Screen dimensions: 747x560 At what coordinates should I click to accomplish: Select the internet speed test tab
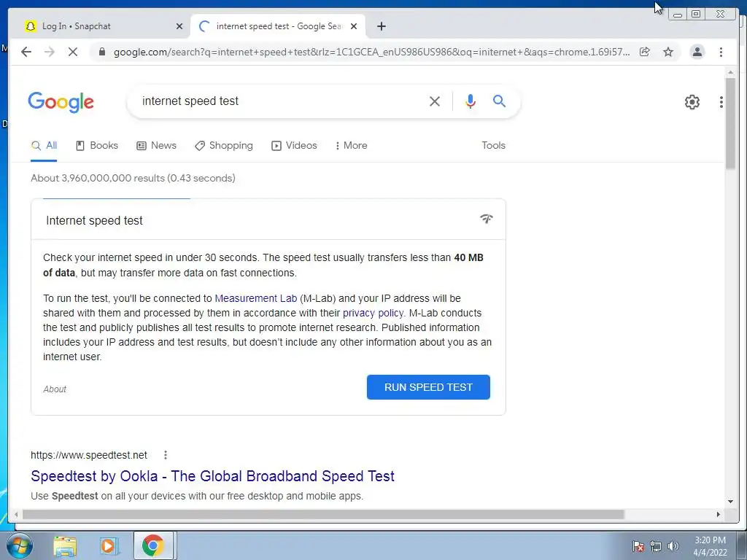coord(278,26)
